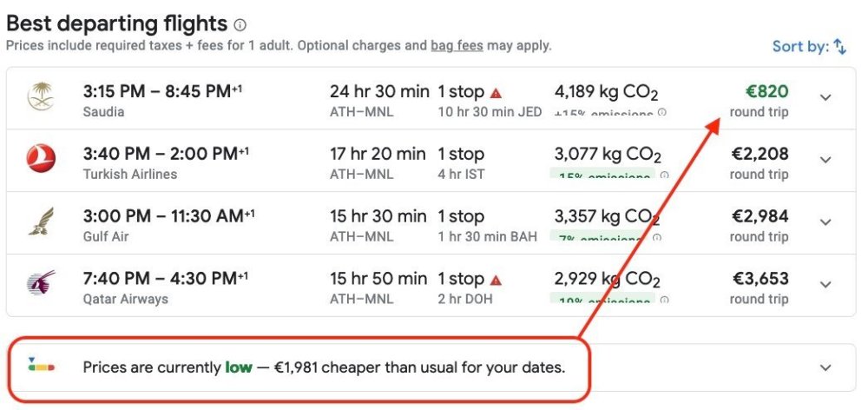Click the Saudia stop warning triangle
The image size is (868, 410).
(496, 92)
